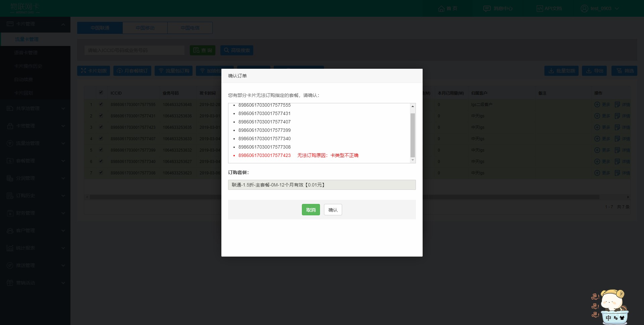Toggle the checkbox for row 6 ICCID ending 7340
Image resolution: width=644 pixels, height=325 pixels.
click(101, 161)
